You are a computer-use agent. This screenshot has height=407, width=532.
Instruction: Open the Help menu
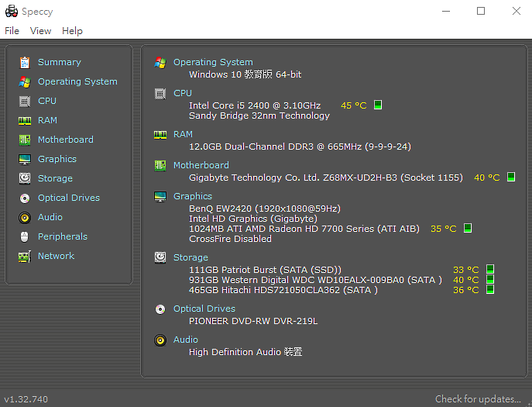tap(72, 31)
